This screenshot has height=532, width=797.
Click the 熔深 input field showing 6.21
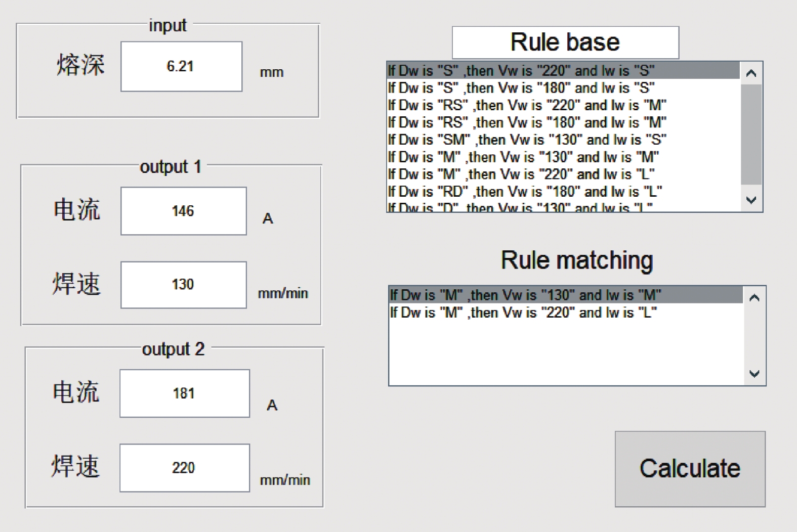(181, 66)
